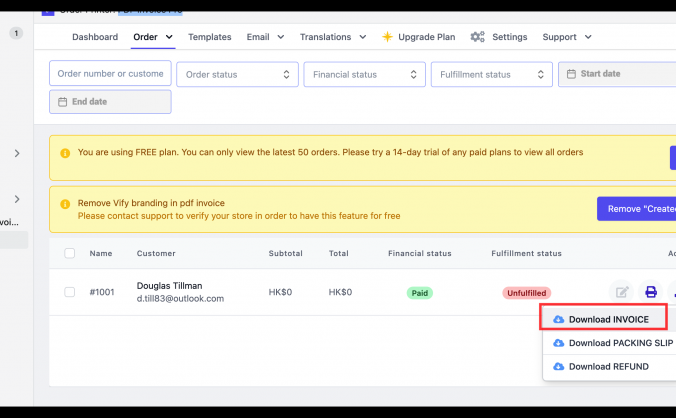
Task: Click the Remove "Created by" branding button
Action: [636, 209]
